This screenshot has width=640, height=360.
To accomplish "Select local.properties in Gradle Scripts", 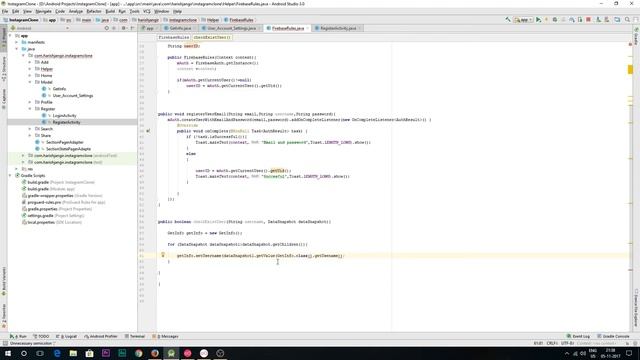I will pyautogui.click(x=41, y=222).
